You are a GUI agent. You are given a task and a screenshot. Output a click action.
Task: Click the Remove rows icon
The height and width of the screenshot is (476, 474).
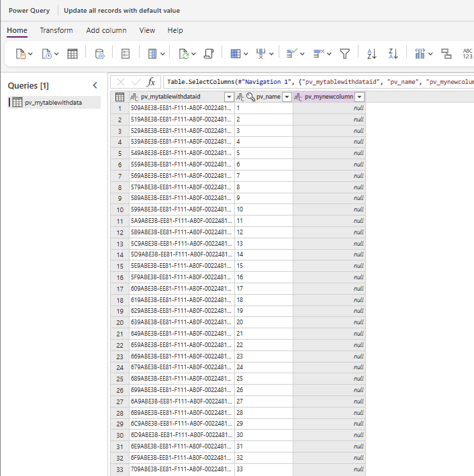tap(319, 54)
